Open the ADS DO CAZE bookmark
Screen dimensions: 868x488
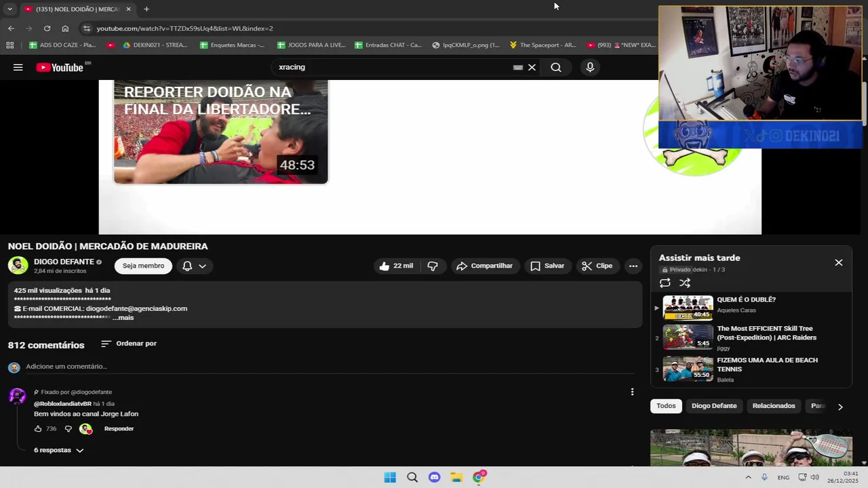pos(62,45)
